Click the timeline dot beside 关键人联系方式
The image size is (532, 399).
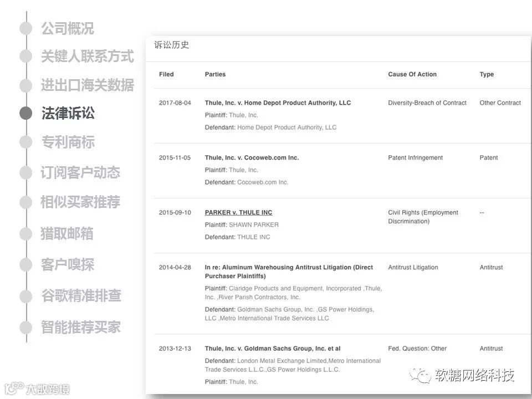[26, 57]
